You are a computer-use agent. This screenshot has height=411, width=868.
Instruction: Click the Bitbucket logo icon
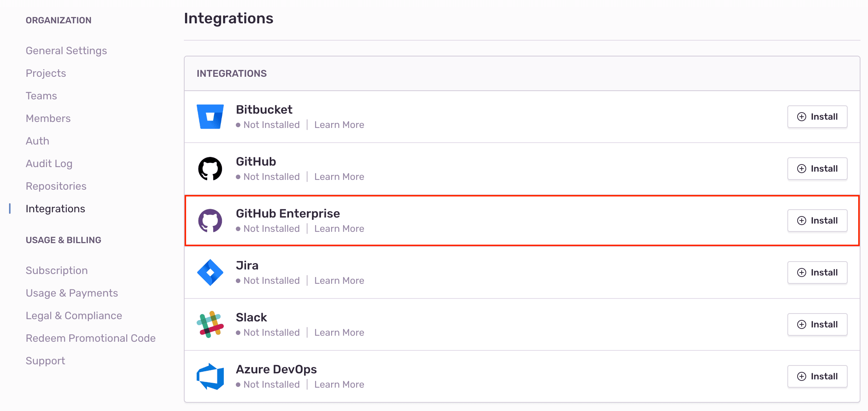point(210,117)
